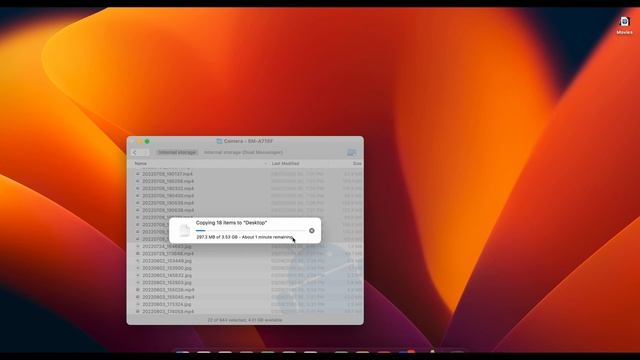The width and height of the screenshot is (640, 360).
Task: Click the "Copying 18 items" dialog title
Action: [x=231, y=223]
